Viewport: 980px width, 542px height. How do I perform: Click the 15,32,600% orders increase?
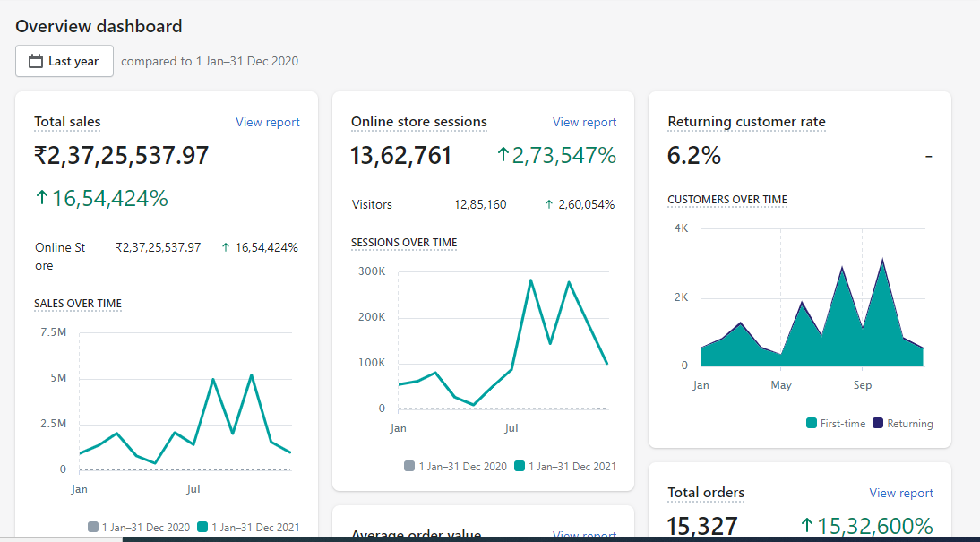point(867,527)
